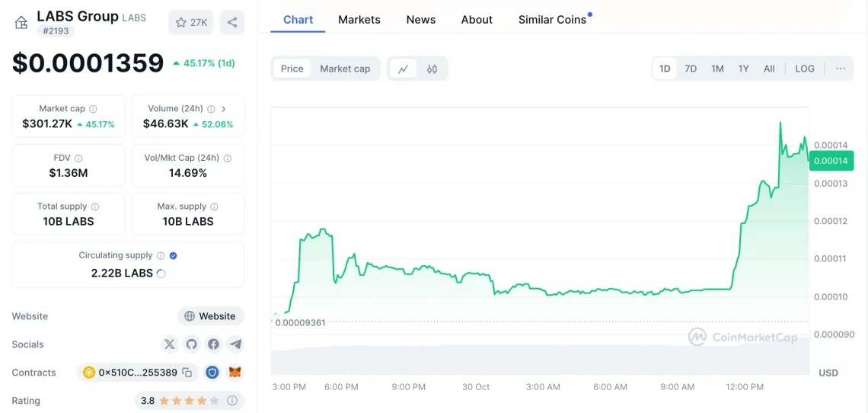This screenshot has width=868, height=413.
Task: Switch to candlestick chart view icon
Action: point(432,69)
